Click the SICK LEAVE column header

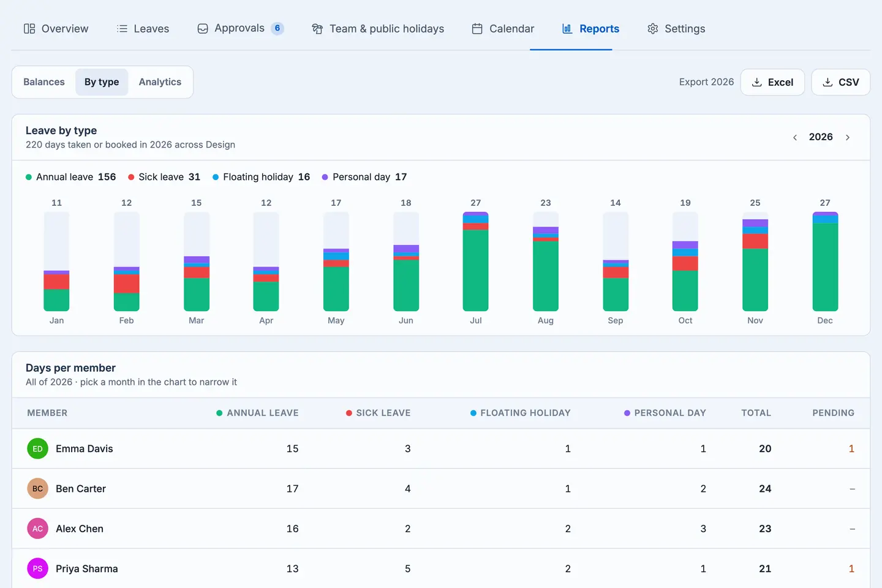(x=378, y=413)
